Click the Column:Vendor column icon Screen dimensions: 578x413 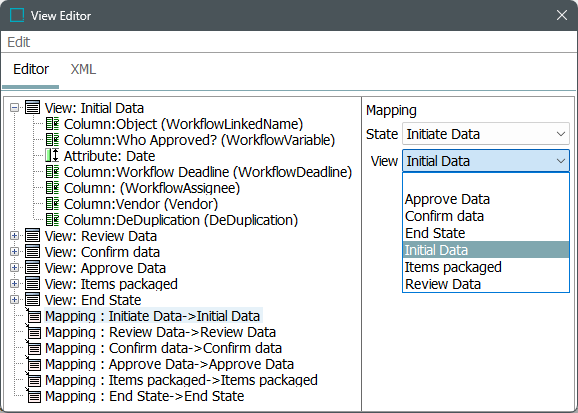click(52, 204)
